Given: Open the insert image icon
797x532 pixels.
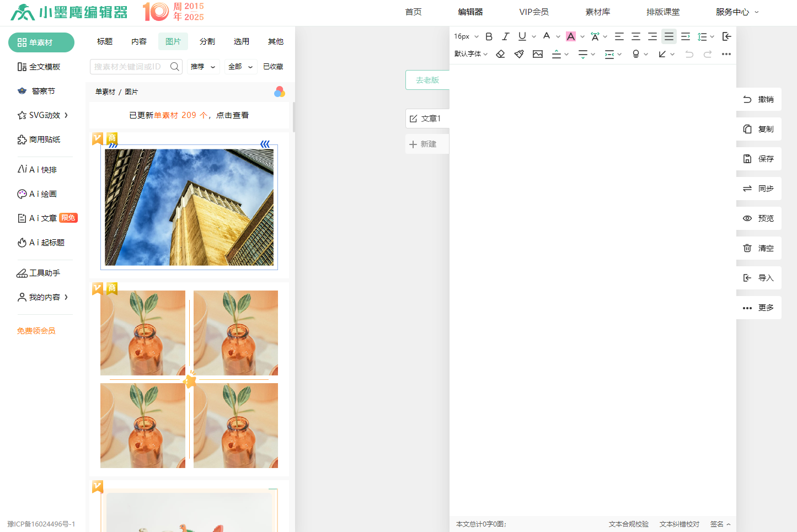Looking at the screenshot, I should (x=538, y=54).
